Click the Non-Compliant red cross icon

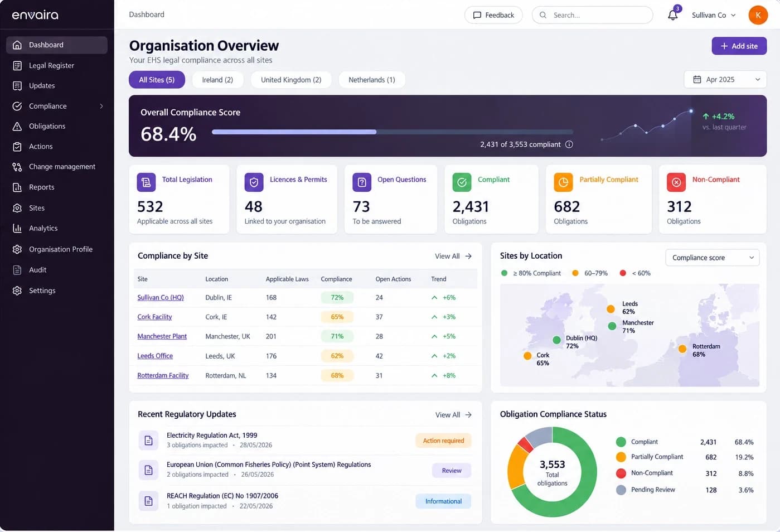click(x=676, y=182)
